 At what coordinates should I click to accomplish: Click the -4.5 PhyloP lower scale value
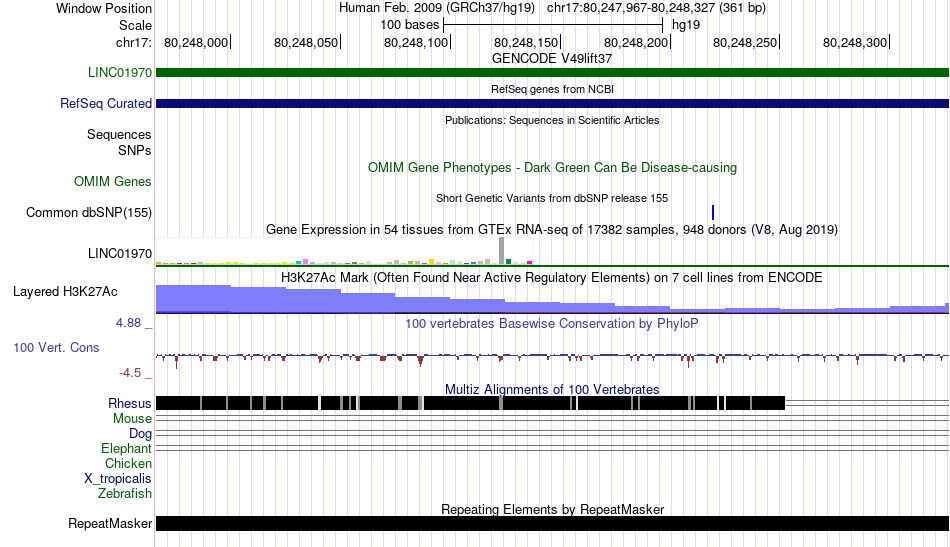click(x=130, y=373)
